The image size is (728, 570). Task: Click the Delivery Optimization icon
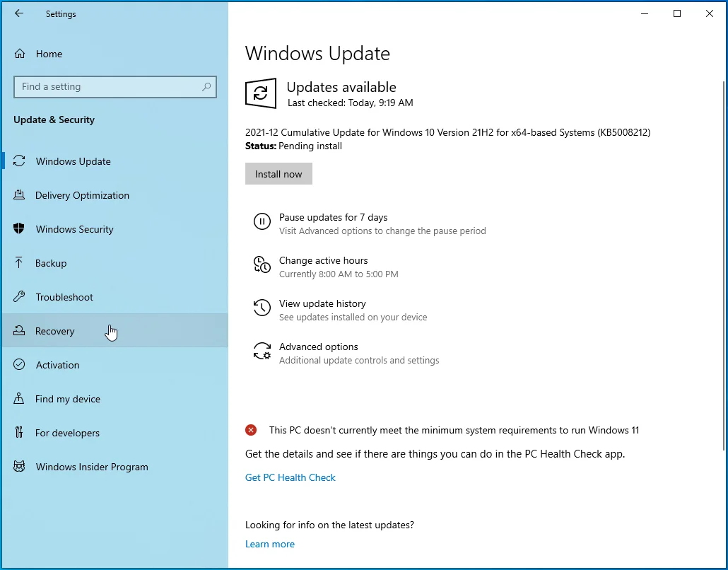tap(19, 194)
